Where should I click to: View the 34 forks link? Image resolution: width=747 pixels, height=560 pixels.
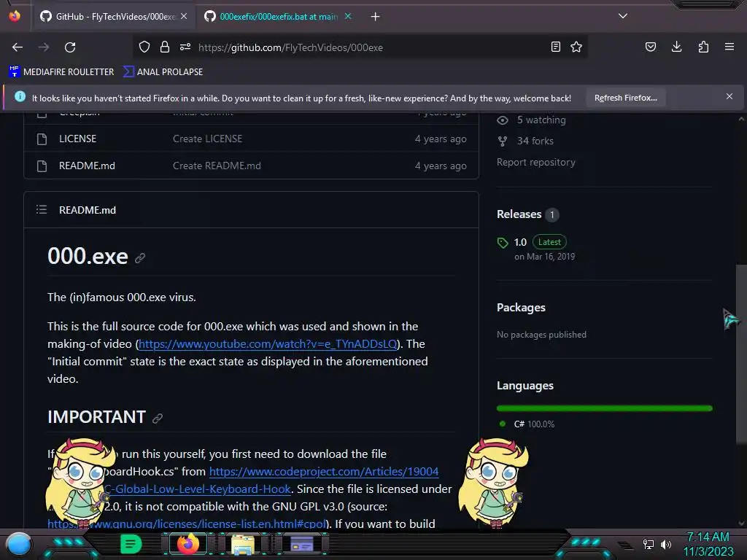[535, 141]
